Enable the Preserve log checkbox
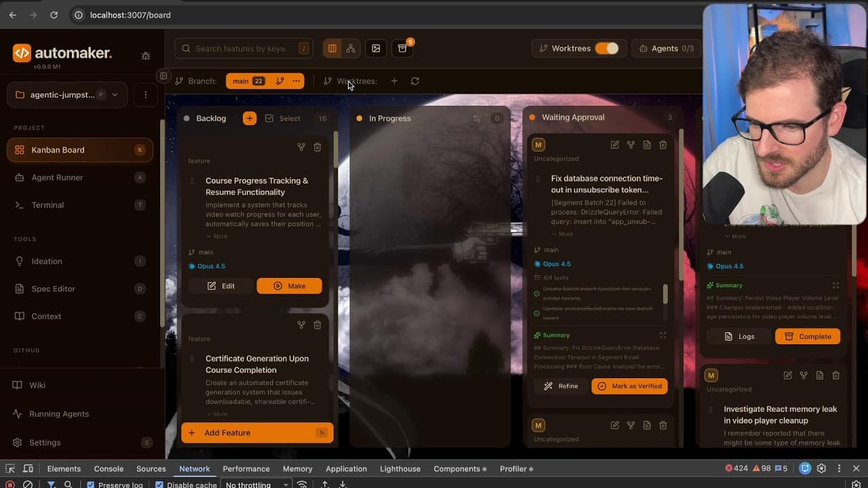The image size is (868, 488). pyautogui.click(x=91, y=485)
